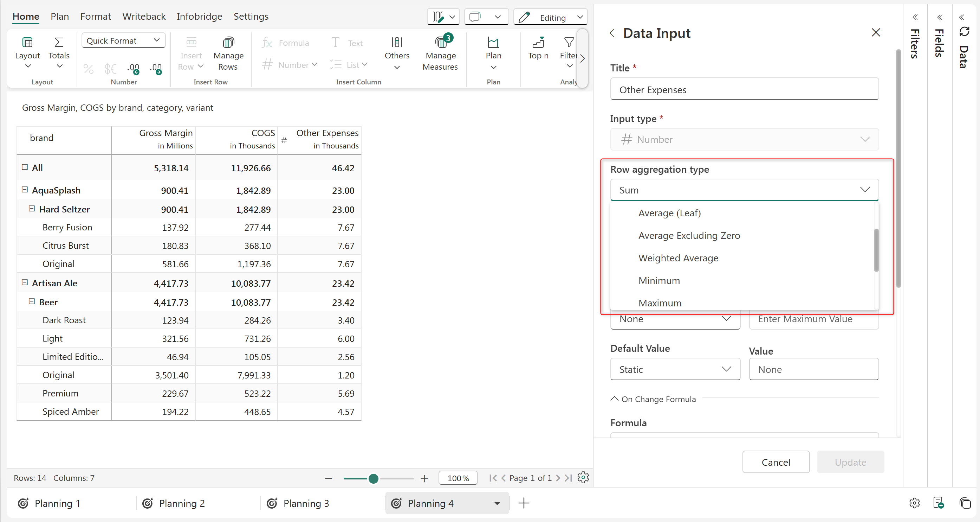Click increase decimal places icon
This screenshot has width=980, height=522.
pos(134,69)
